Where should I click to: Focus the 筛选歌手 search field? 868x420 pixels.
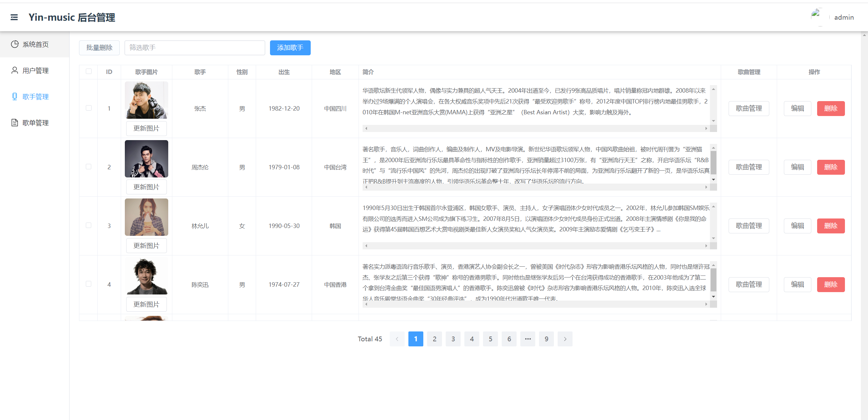[195, 48]
